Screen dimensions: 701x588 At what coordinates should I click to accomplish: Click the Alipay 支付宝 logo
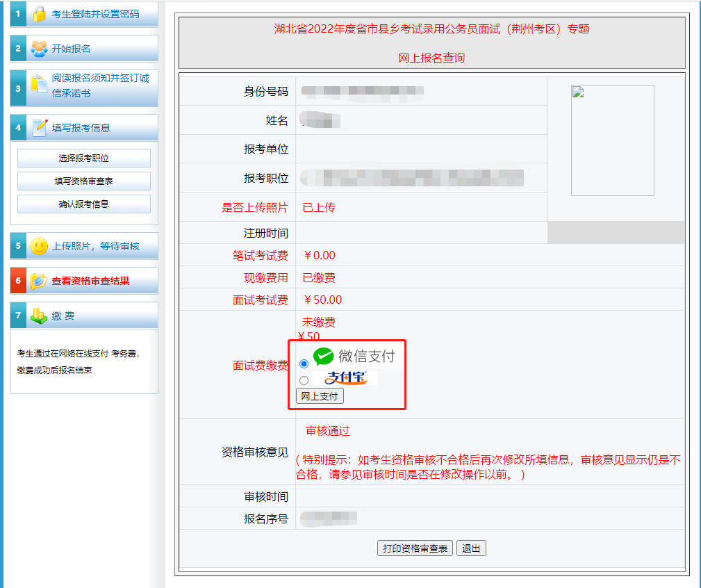(345, 379)
